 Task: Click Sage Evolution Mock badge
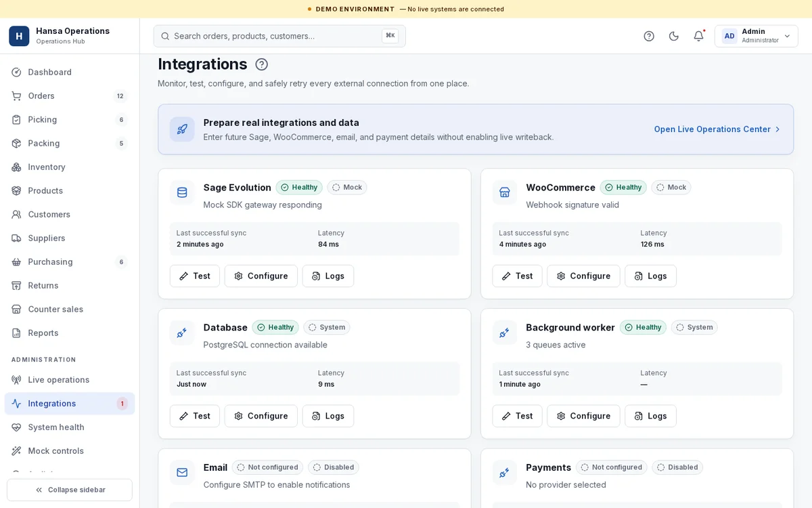[347, 188]
